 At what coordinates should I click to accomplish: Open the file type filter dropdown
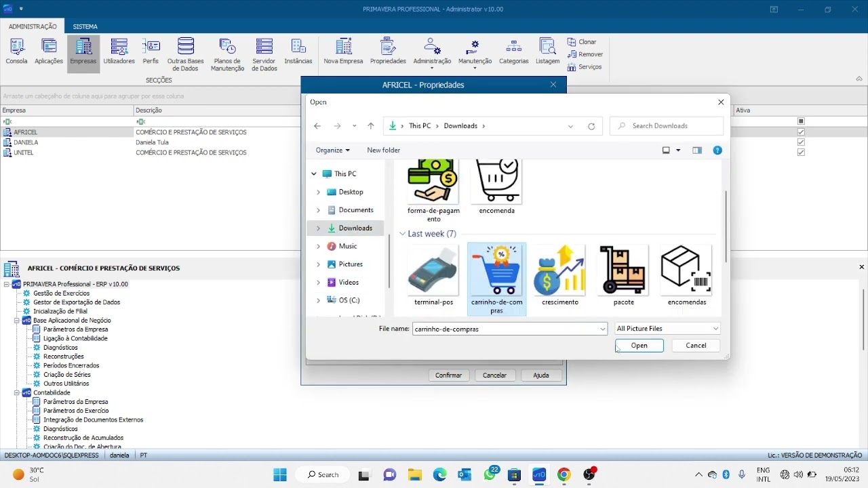tap(667, 329)
